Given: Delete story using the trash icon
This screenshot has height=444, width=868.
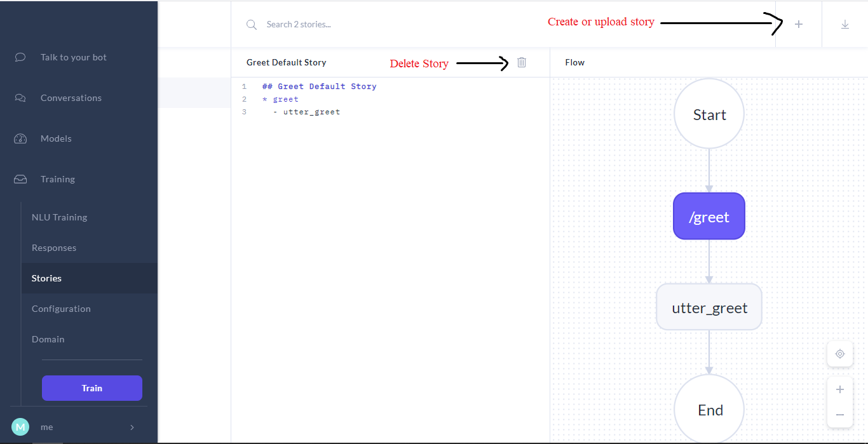Looking at the screenshot, I should 522,62.
